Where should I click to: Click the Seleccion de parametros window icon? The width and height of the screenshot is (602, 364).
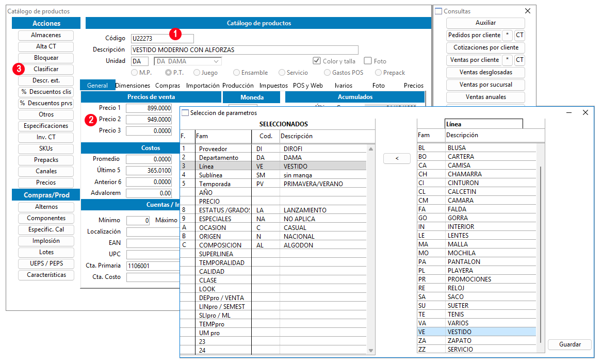pos(185,113)
